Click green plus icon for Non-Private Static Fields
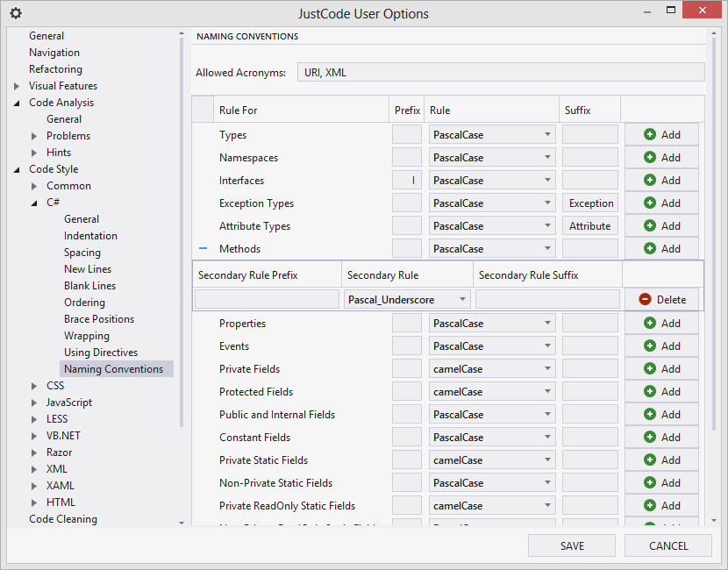Screen dimensions: 728x570 [650, 482]
